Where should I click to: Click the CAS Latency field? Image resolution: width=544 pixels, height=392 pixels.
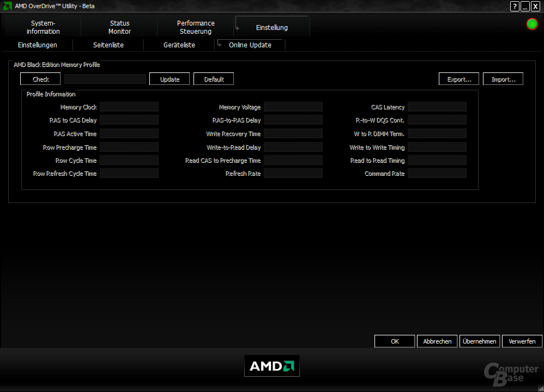pos(437,107)
